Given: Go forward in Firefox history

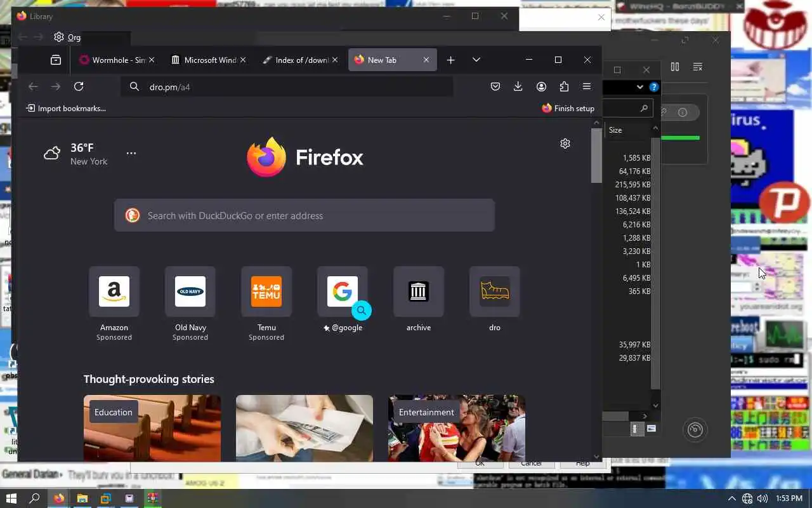Looking at the screenshot, I should point(56,86).
